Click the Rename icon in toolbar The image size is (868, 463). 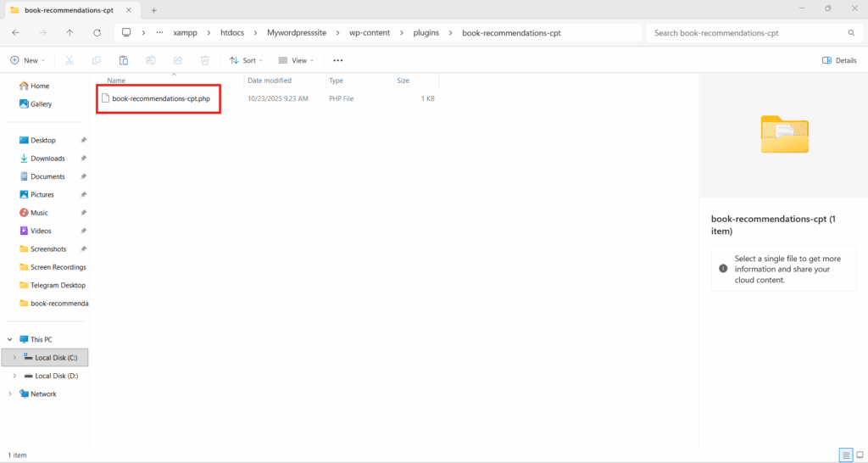151,60
